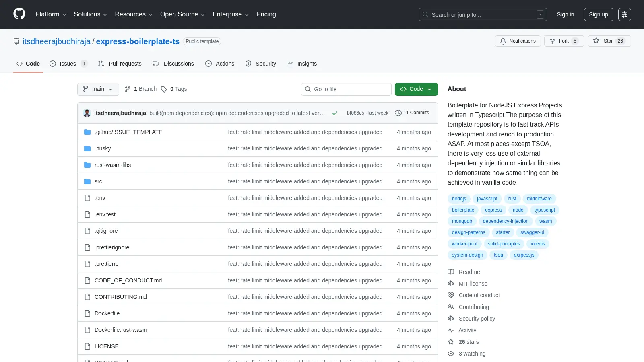Click the folder icon beside src
This screenshot has height=362, width=644.
click(x=87, y=181)
